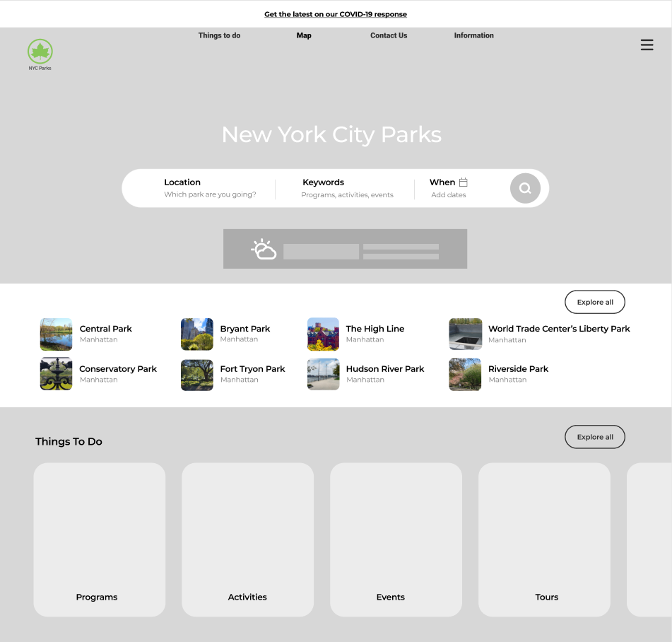Open the Programs card

[x=100, y=539]
